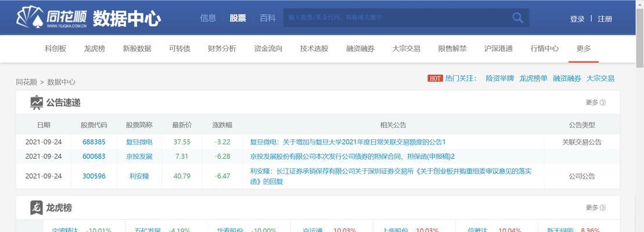Click the 关联交易公告 type cell

582,142
